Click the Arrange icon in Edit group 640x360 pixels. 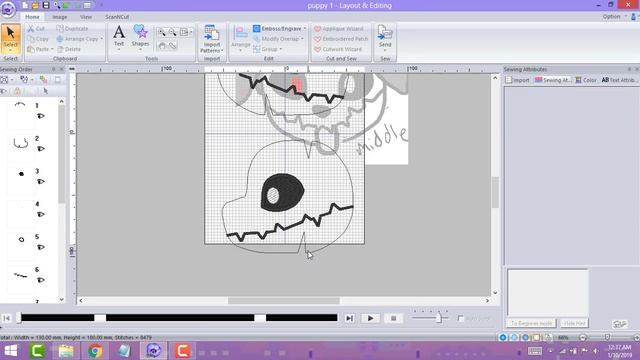240,33
